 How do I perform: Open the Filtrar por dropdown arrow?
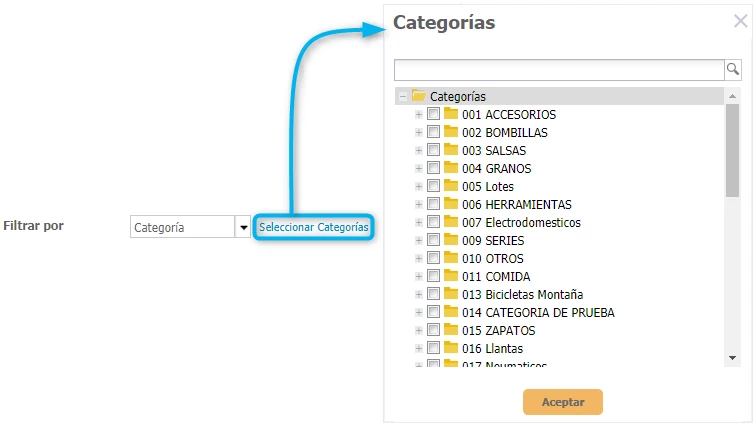[x=243, y=228]
